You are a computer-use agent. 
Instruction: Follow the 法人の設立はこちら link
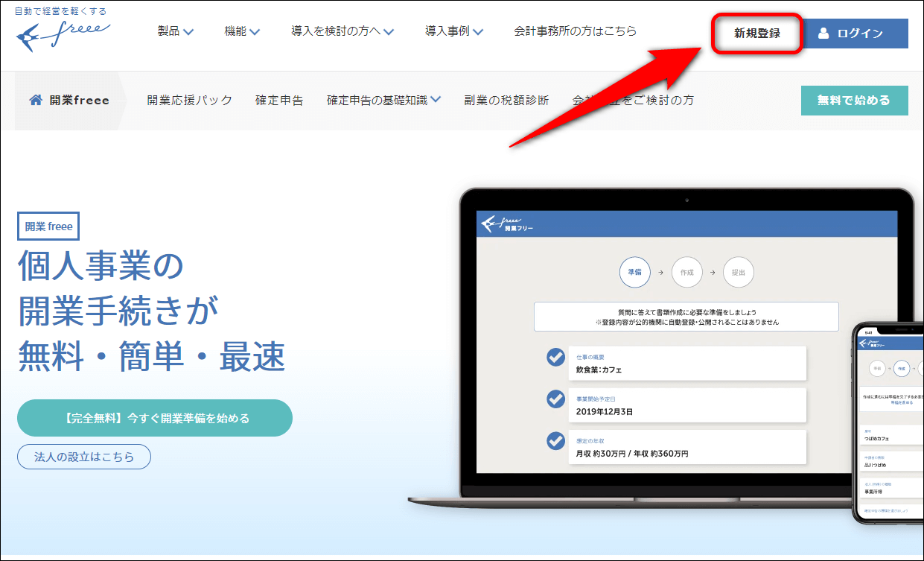tap(84, 457)
